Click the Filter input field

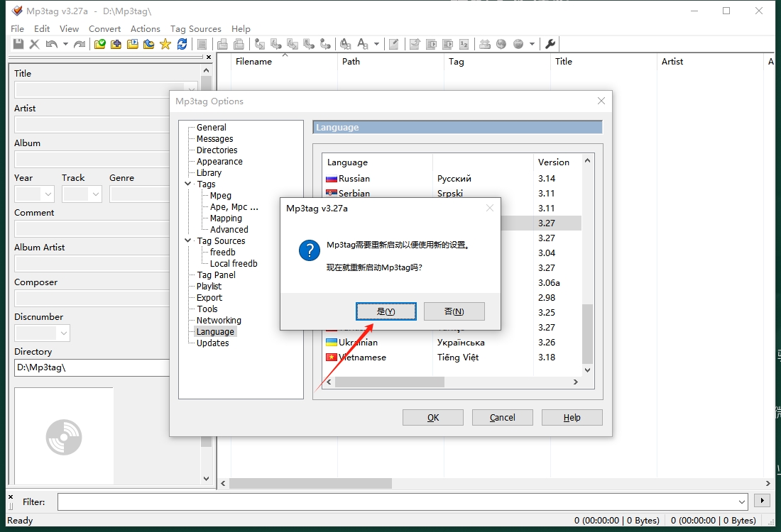coord(398,501)
